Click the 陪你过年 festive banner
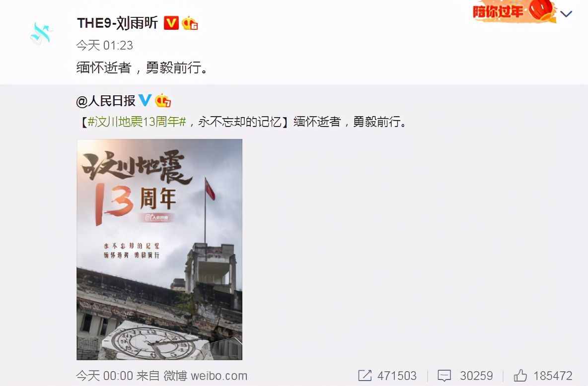The image size is (588, 386). [x=514, y=11]
